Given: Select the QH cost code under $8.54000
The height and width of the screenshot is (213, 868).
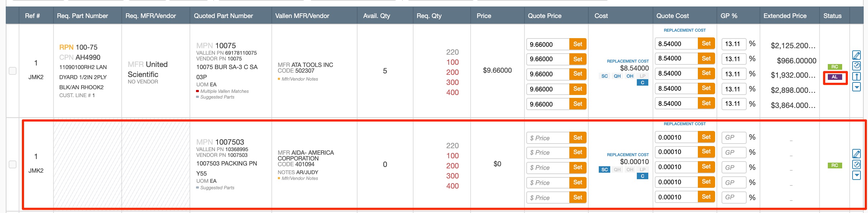Looking at the screenshot, I should [617, 76].
